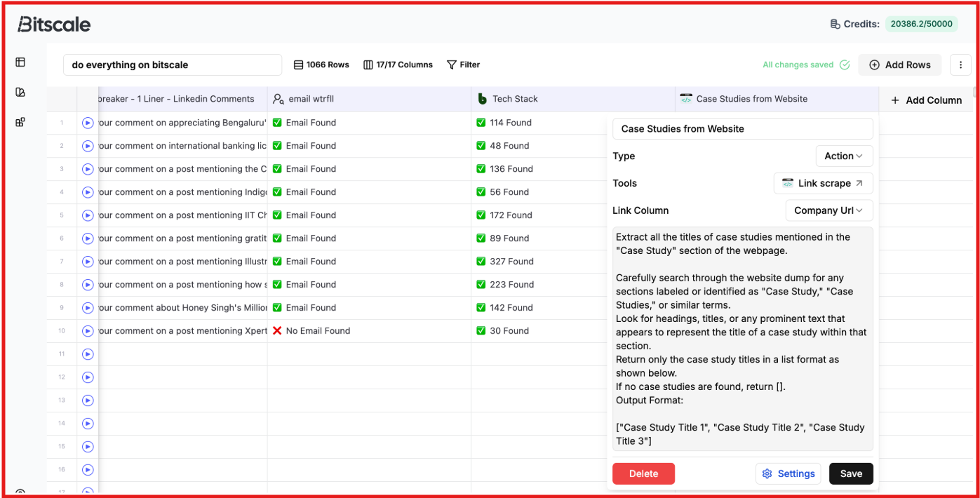Screen dimensions: 980x498
Task: Open the second sidebar icon below table view
Action: [20, 92]
